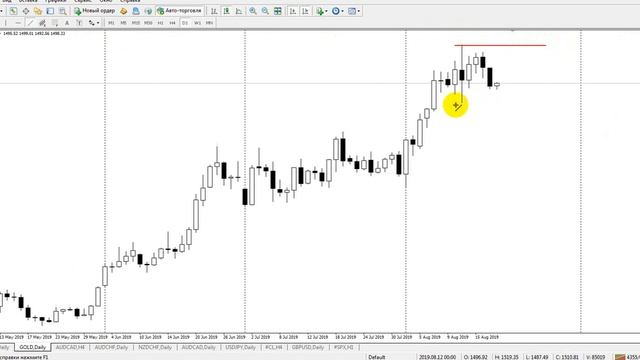Viewport: 640px width, 360px height.
Task: Expand the arrows tool dropdown
Action: click(x=98, y=23)
